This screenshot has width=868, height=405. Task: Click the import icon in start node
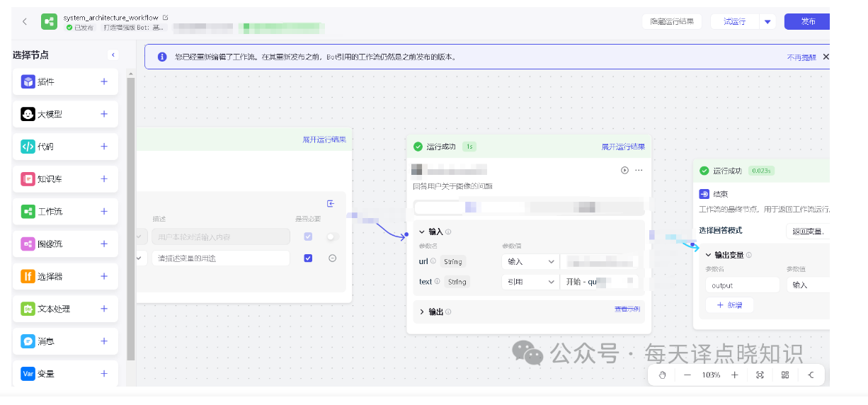tap(331, 203)
